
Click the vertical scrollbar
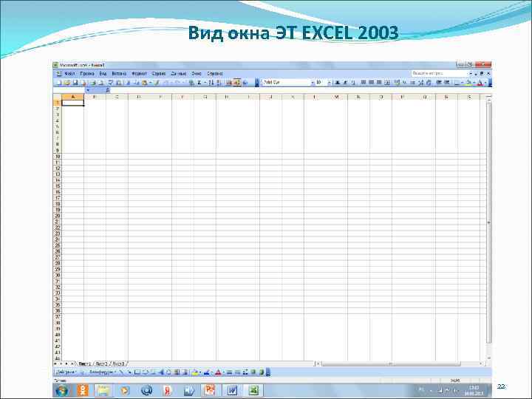click(488, 222)
